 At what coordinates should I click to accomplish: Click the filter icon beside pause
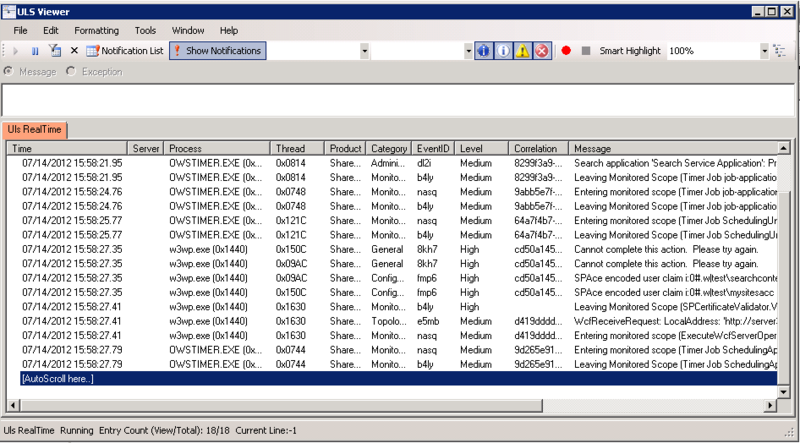55,51
